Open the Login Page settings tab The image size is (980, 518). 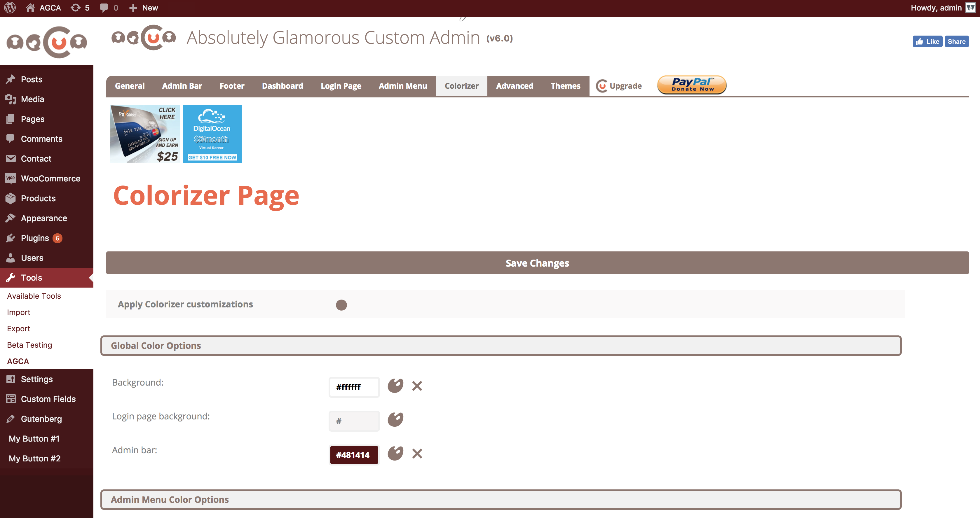341,85
